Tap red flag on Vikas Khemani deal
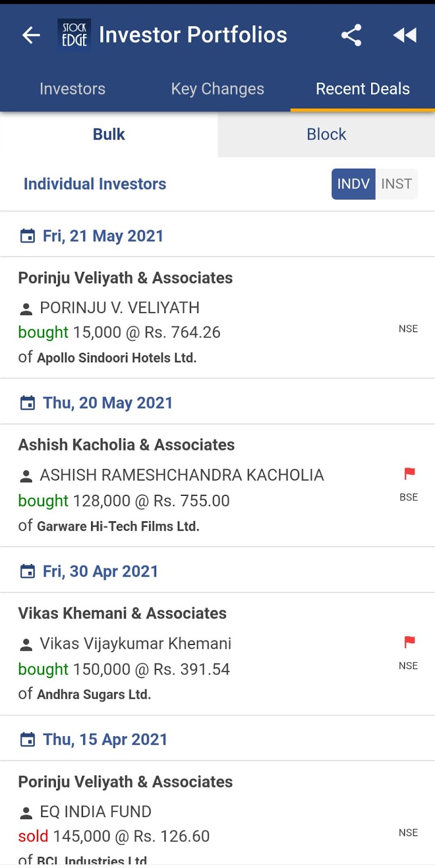Image resolution: width=435 pixels, height=868 pixels. coord(410,642)
